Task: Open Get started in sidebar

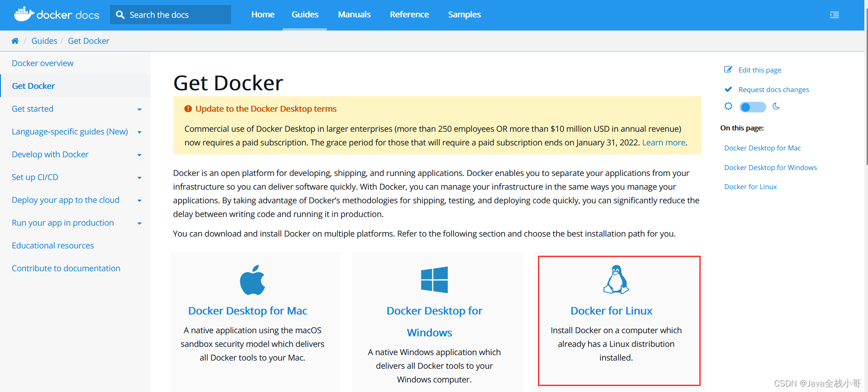Action: tap(33, 109)
